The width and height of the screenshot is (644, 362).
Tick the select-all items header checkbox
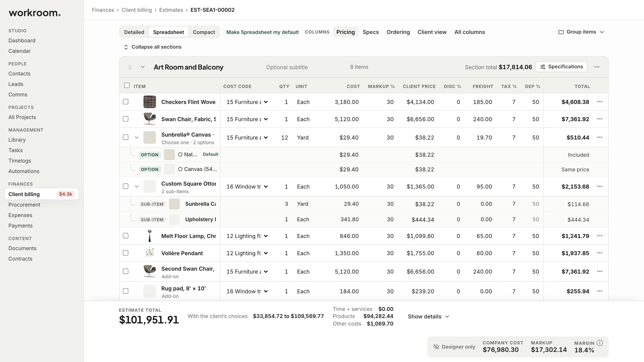(127, 85)
